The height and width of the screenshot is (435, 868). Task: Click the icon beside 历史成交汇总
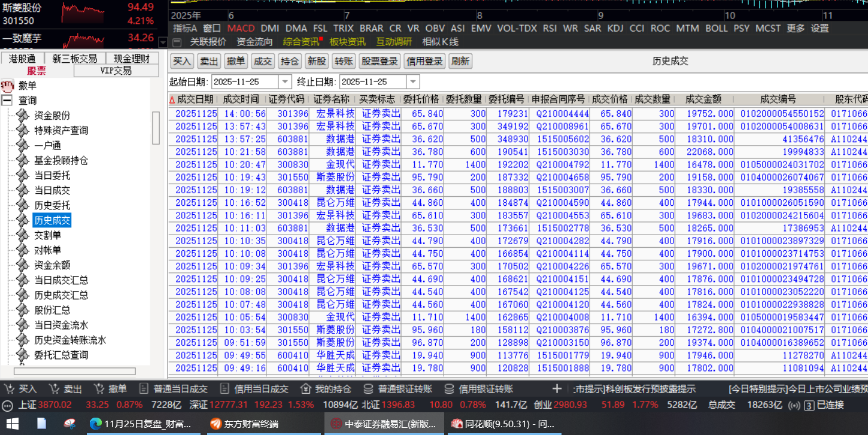(23, 295)
